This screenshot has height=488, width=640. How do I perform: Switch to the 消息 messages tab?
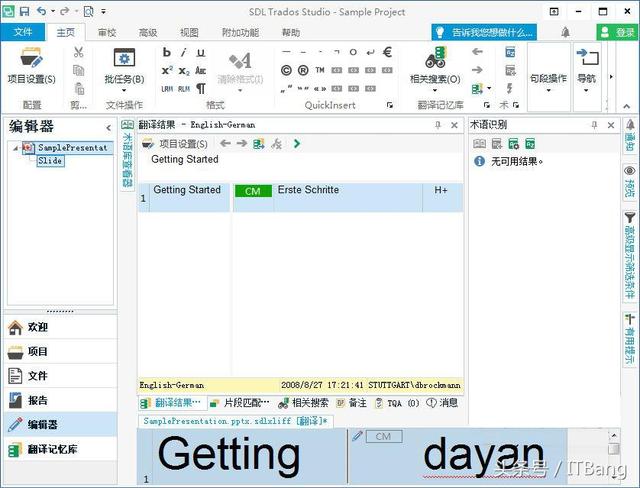pos(442,403)
